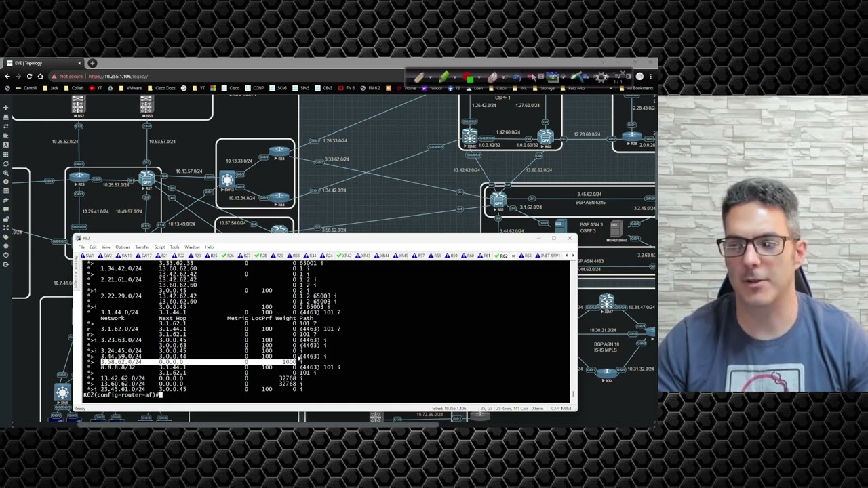Image resolution: width=868 pixels, height=488 pixels.
Task: Select the NS2 Nexus switch node
Action: pyautogui.click(x=79, y=106)
